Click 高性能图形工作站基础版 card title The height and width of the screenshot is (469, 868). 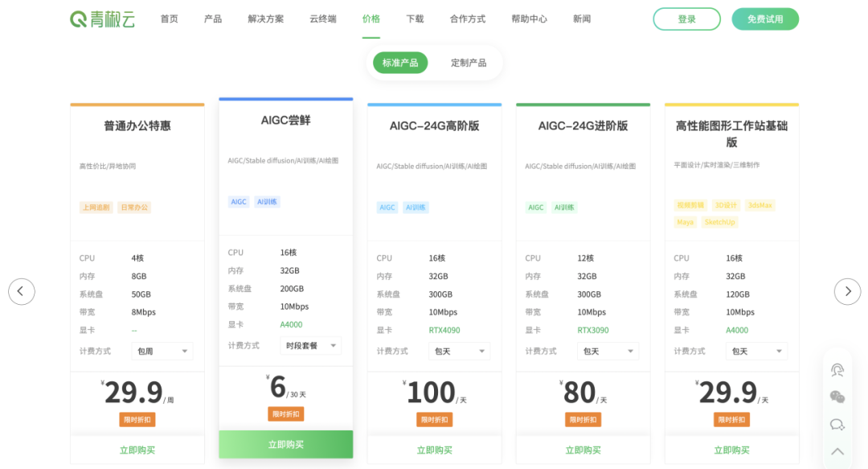[x=732, y=134]
